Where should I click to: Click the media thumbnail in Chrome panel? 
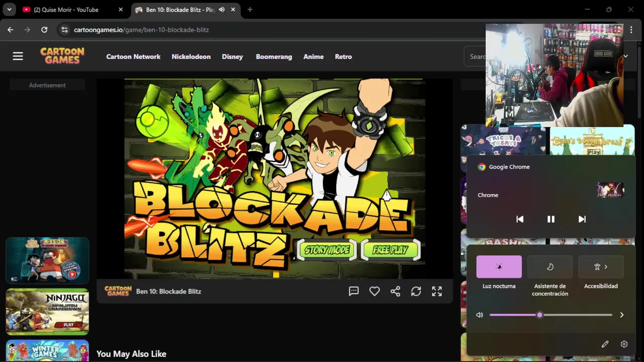point(610,190)
